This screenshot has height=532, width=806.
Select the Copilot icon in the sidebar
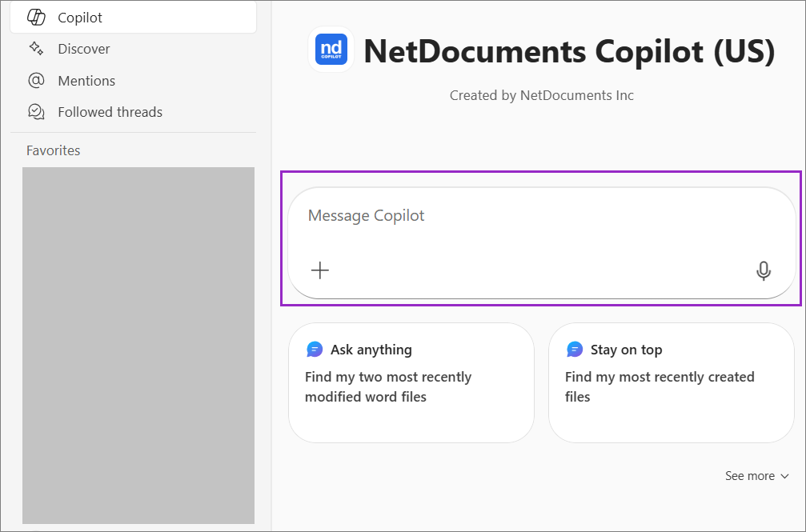point(36,17)
